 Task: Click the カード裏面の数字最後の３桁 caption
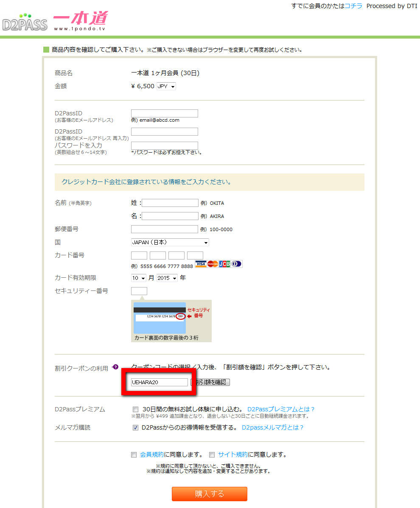pyautogui.click(x=166, y=338)
